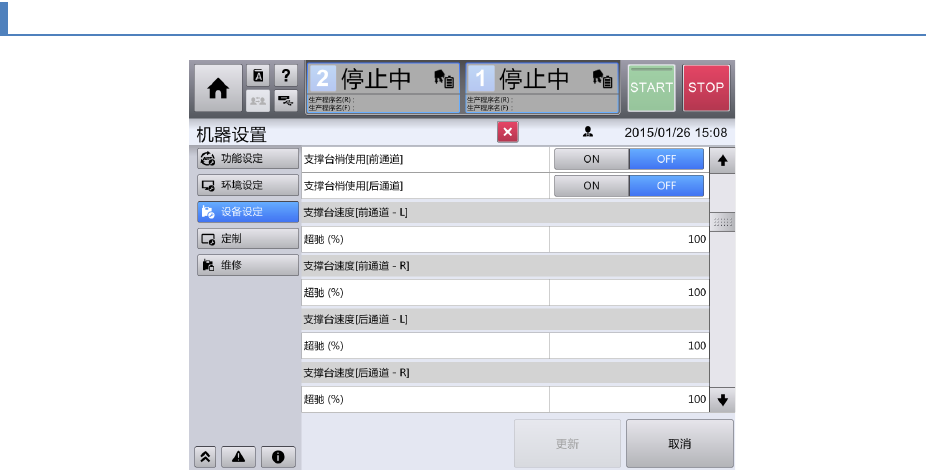Go to the home screen icon

click(218, 88)
